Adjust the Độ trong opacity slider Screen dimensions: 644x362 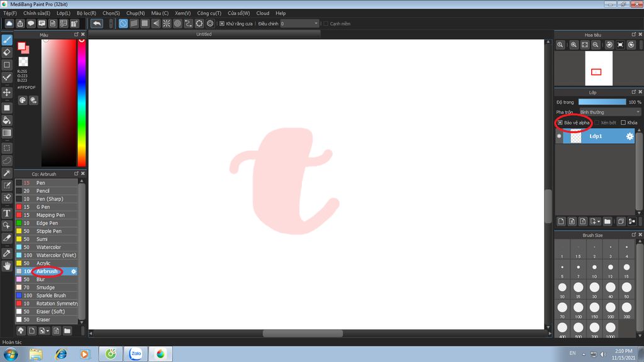click(602, 102)
